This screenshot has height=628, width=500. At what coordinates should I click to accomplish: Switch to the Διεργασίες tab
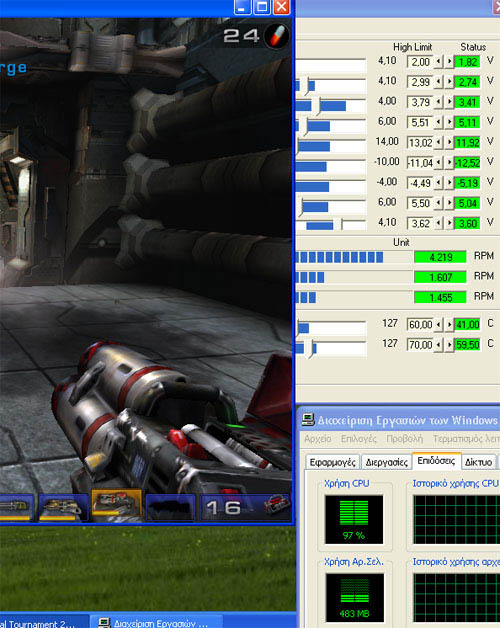coord(386,462)
